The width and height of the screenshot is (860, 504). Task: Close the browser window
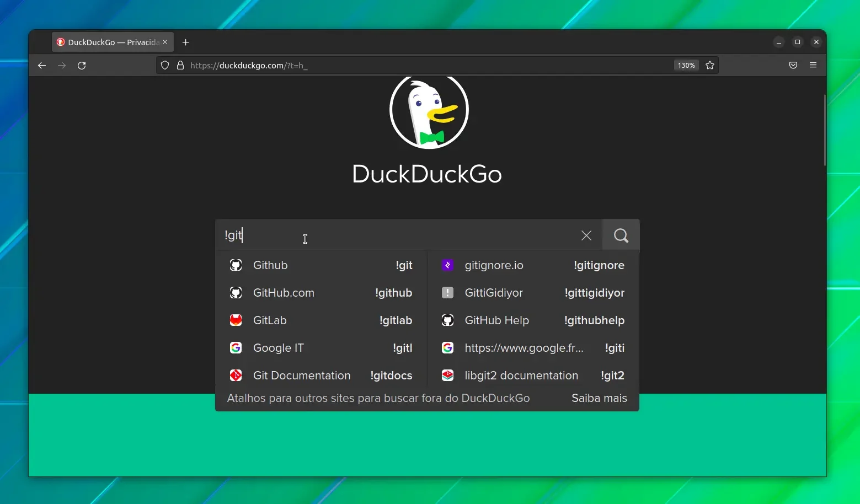(x=816, y=42)
